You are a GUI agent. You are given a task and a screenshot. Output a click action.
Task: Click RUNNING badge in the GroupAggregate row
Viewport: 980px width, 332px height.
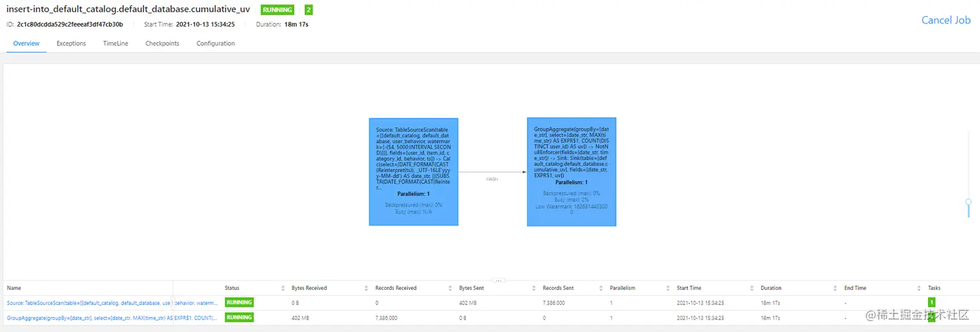pos(239,318)
